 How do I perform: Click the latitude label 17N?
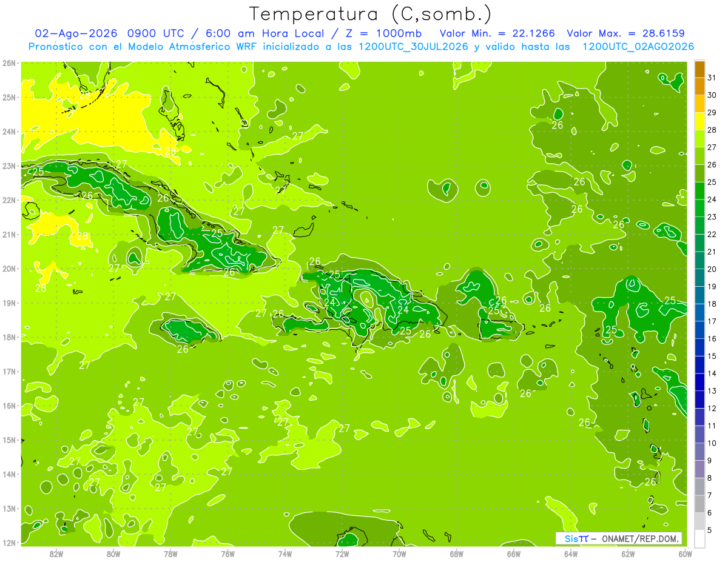[x=10, y=371]
